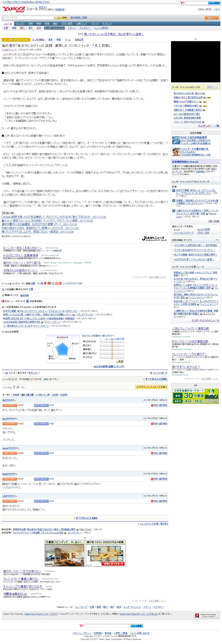Screen dimensions: 222x644
Task: Click the first social bookmark icon
Action: [x=38, y=283]
